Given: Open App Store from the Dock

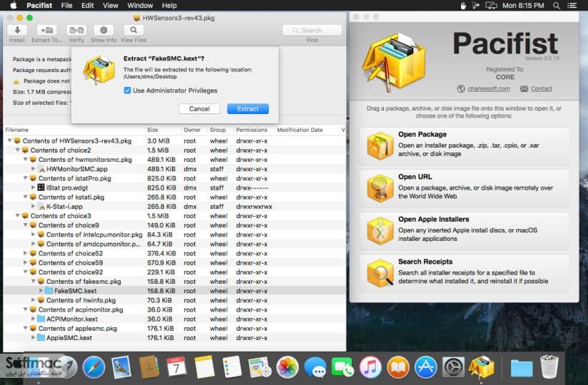Looking at the screenshot, I should 425,367.
